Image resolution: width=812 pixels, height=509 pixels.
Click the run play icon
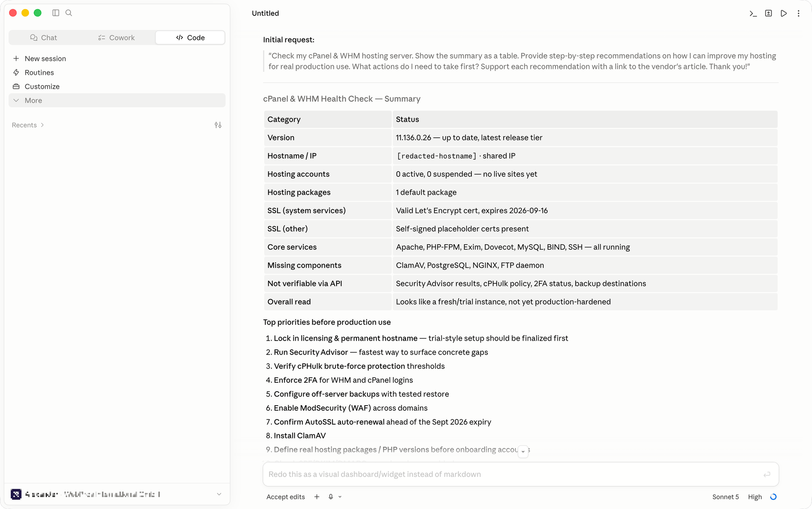(784, 13)
